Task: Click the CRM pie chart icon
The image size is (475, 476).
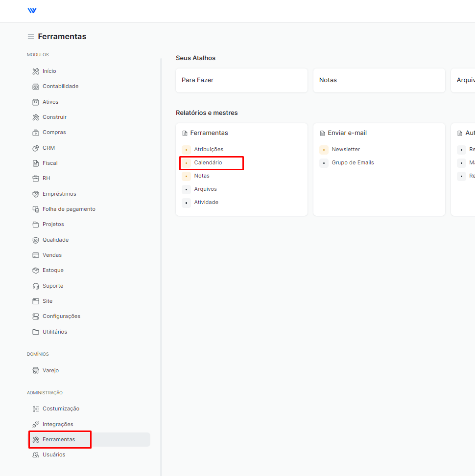Action: (x=36, y=148)
